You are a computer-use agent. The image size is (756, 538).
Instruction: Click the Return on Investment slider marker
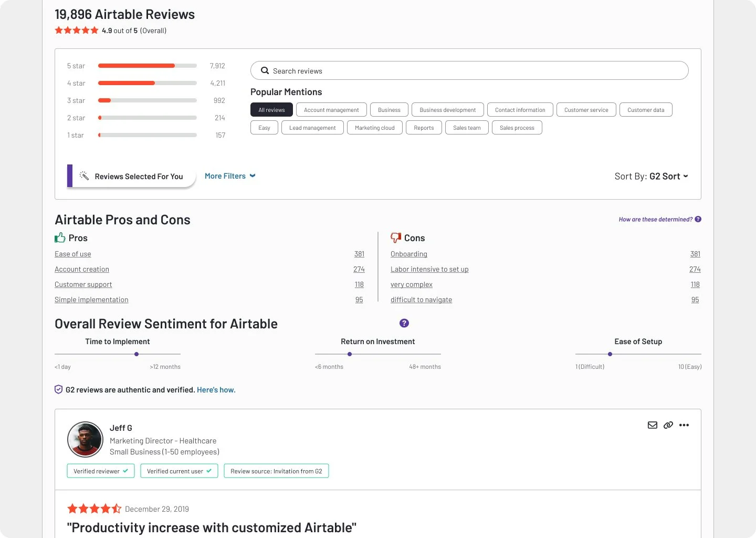pos(350,354)
